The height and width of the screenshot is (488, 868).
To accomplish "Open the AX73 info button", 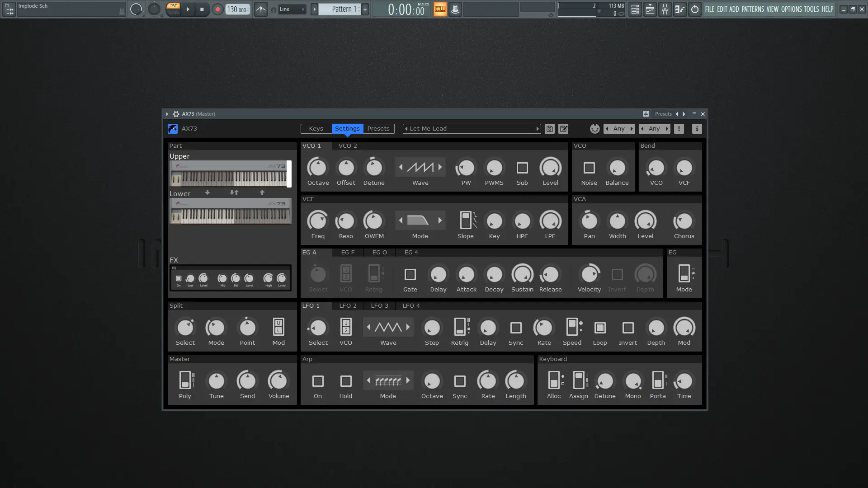I will point(697,129).
